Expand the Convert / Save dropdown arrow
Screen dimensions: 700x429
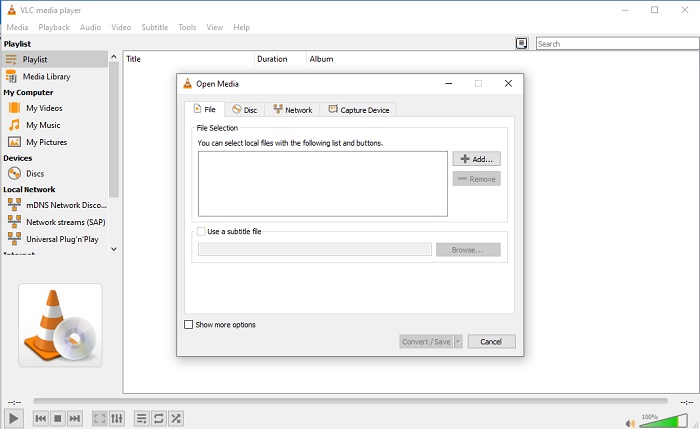(458, 342)
